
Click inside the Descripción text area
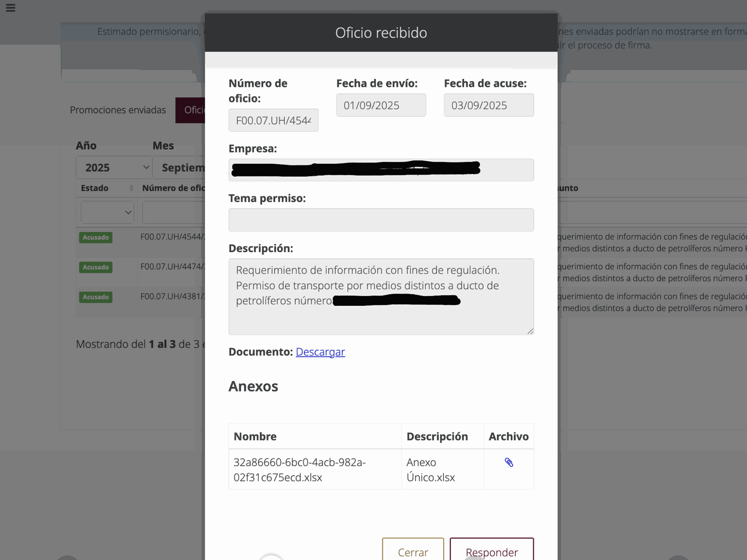pyautogui.click(x=381, y=297)
